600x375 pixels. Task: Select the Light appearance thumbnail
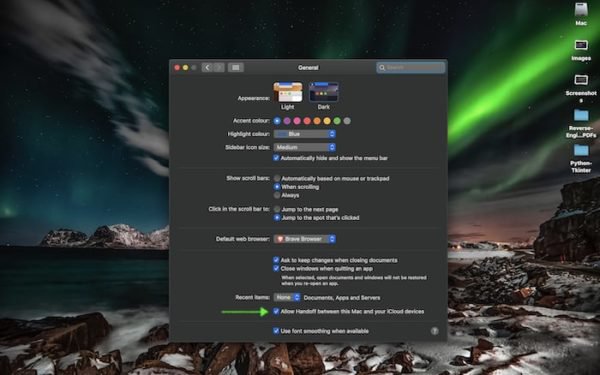coord(288,92)
